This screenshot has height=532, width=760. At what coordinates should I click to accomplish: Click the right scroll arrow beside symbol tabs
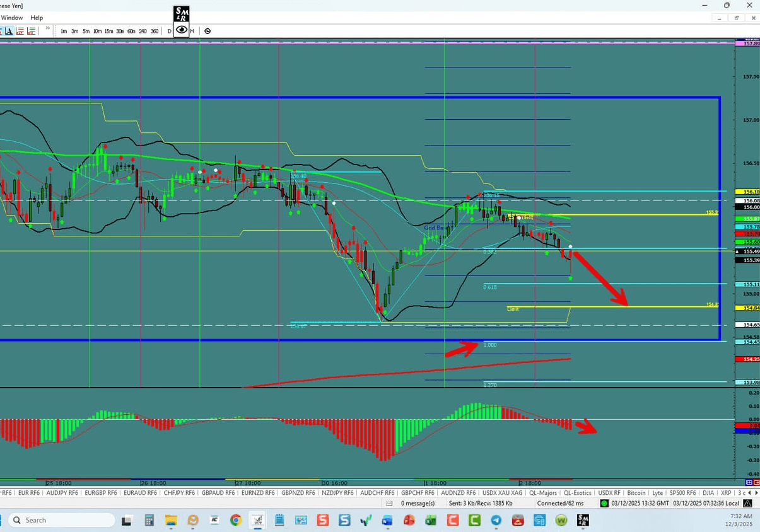[x=756, y=494]
